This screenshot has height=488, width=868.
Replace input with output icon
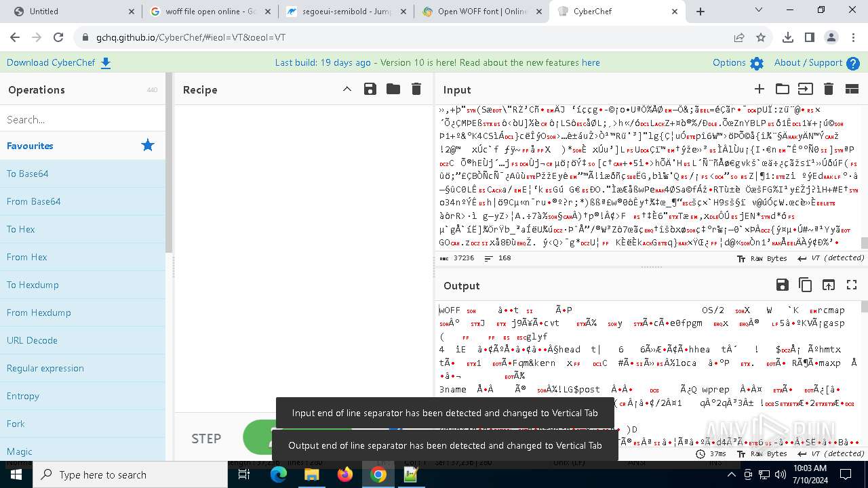tap(828, 285)
